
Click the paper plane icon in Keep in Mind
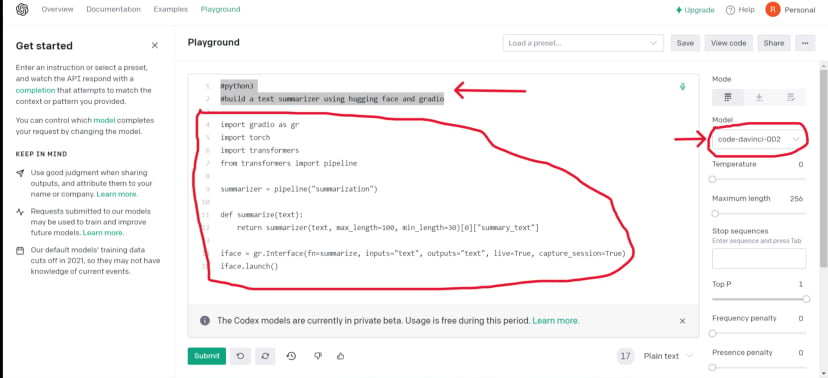[x=20, y=173]
